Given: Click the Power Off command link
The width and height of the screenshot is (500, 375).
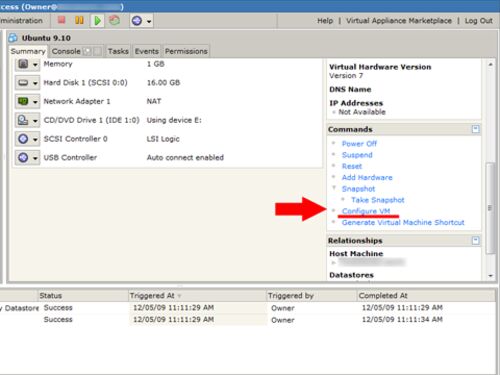Looking at the screenshot, I should [359, 144].
